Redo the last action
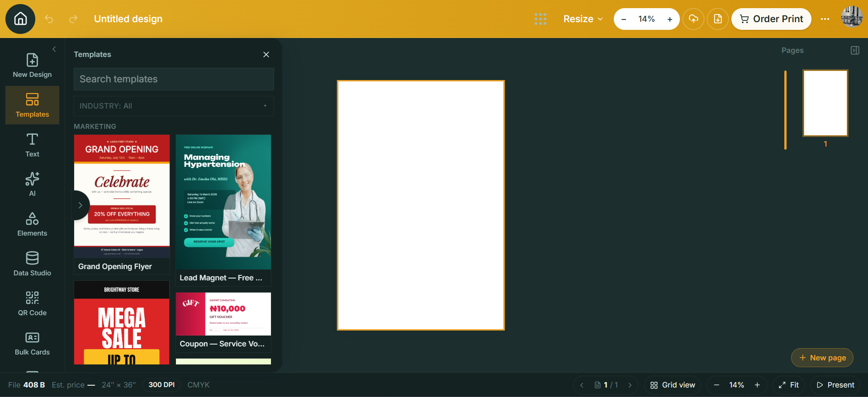 pos(73,19)
